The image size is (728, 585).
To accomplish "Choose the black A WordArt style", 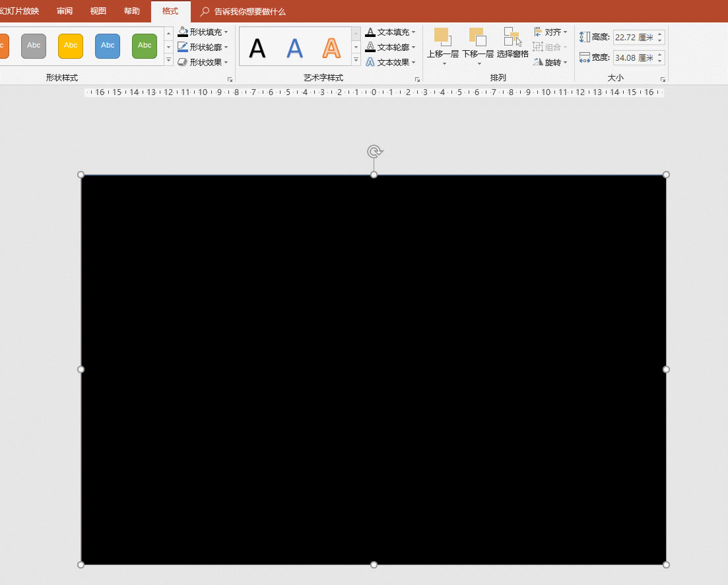I will click(257, 48).
